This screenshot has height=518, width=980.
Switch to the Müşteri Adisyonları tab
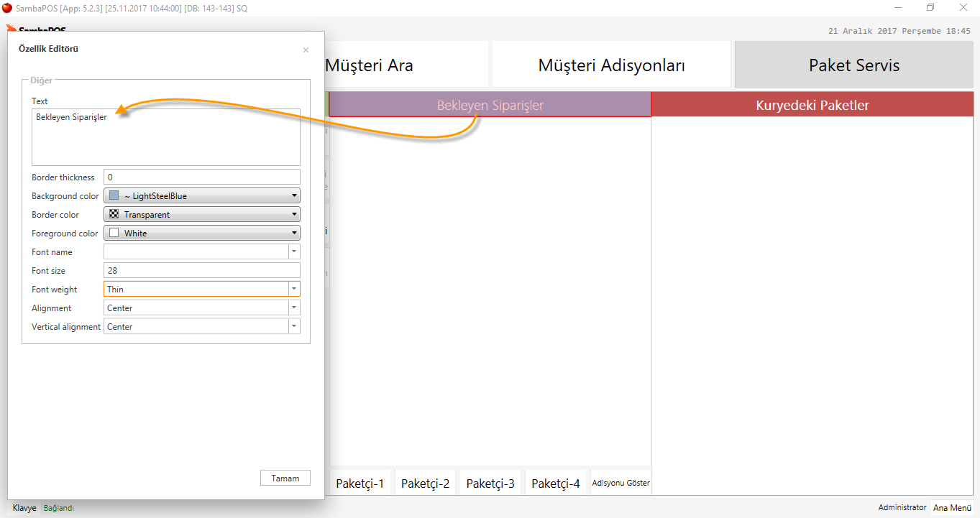pyautogui.click(x=611, y=65)
